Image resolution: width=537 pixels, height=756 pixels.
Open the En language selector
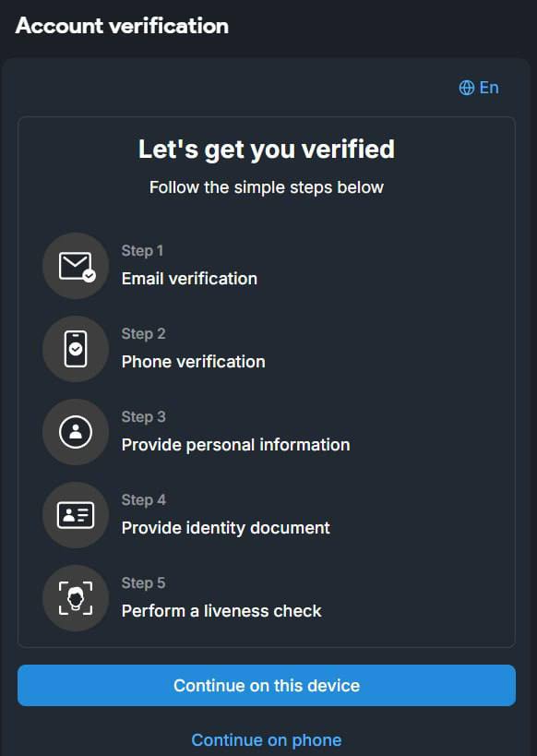479,88
